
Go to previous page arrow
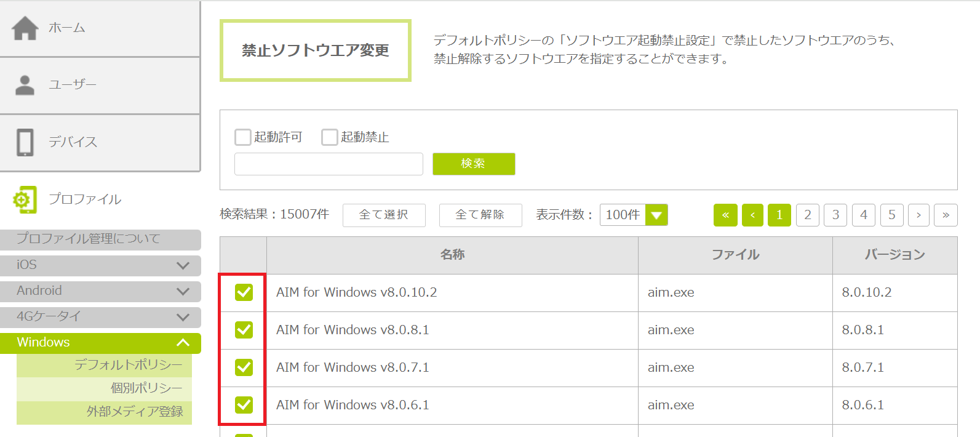752,215
